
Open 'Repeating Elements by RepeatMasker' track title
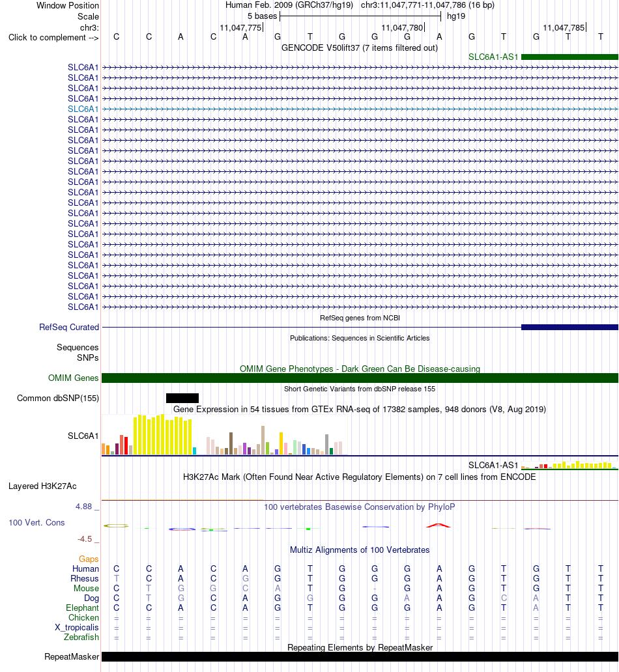pos(360,647)
